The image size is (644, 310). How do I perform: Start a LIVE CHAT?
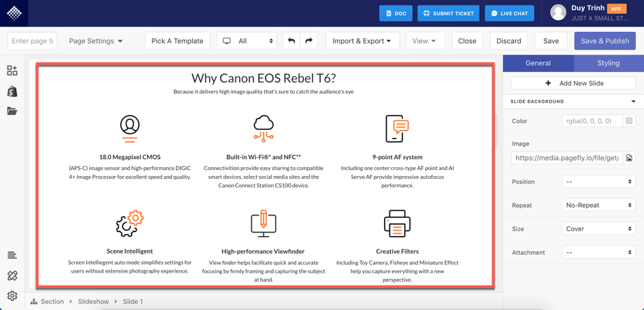509,13
